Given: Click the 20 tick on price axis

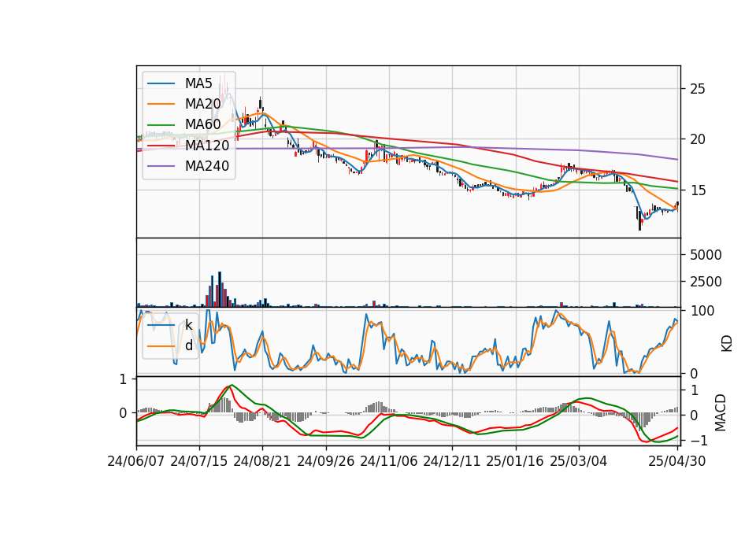Looking at the screenshot, I should coord(698,139).
